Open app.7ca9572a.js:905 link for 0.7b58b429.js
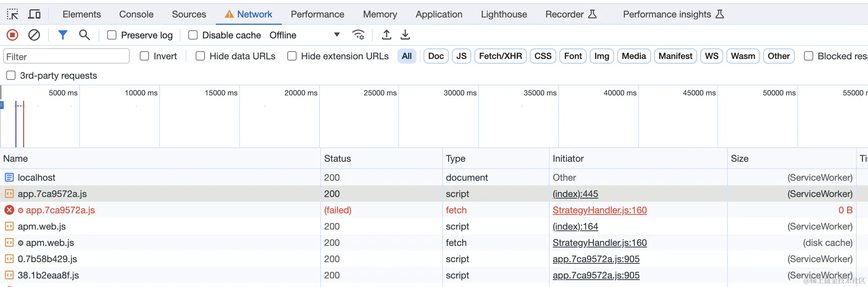Image resolution: width=868 pixels, height=287 pixels. pos(596,259)
